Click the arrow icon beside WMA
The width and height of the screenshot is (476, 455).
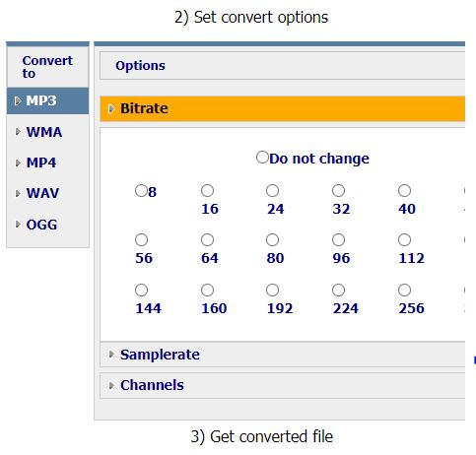coord(18,132)
